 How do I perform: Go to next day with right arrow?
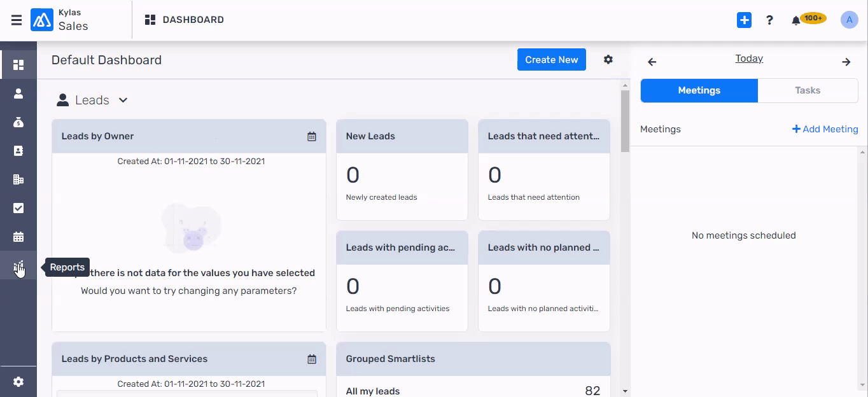(x=846, y=62)
